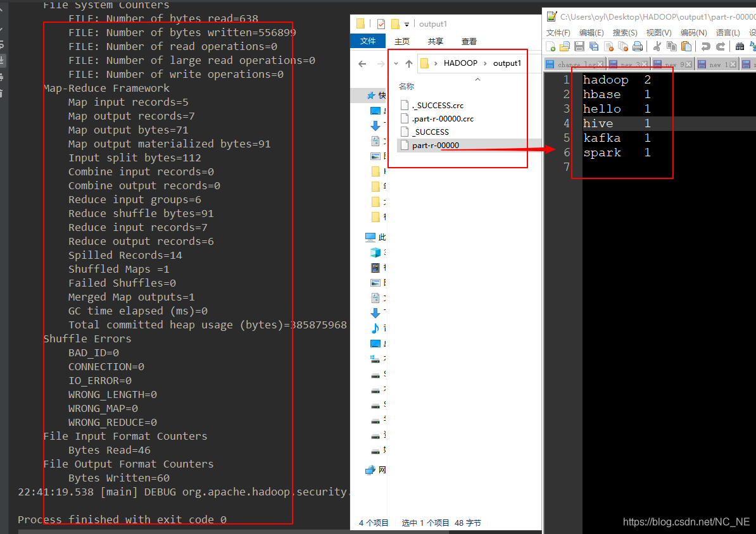
Task: Switch to the new 9 tab in Notepad++
Action: click(673, 64)
